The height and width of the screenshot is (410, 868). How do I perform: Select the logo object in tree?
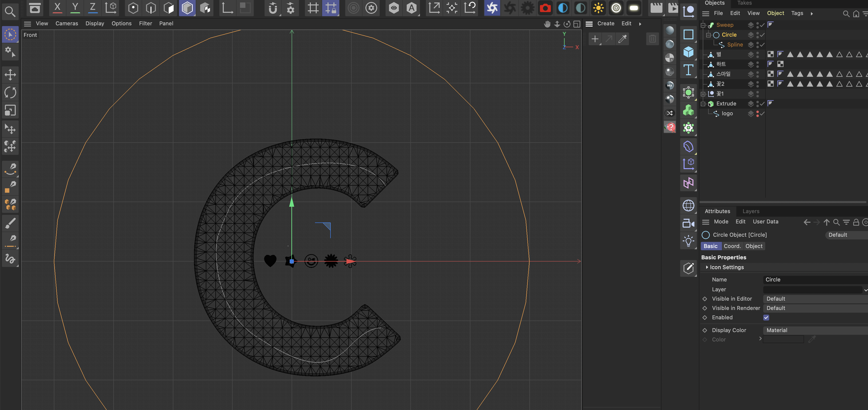tap(727, 114)
